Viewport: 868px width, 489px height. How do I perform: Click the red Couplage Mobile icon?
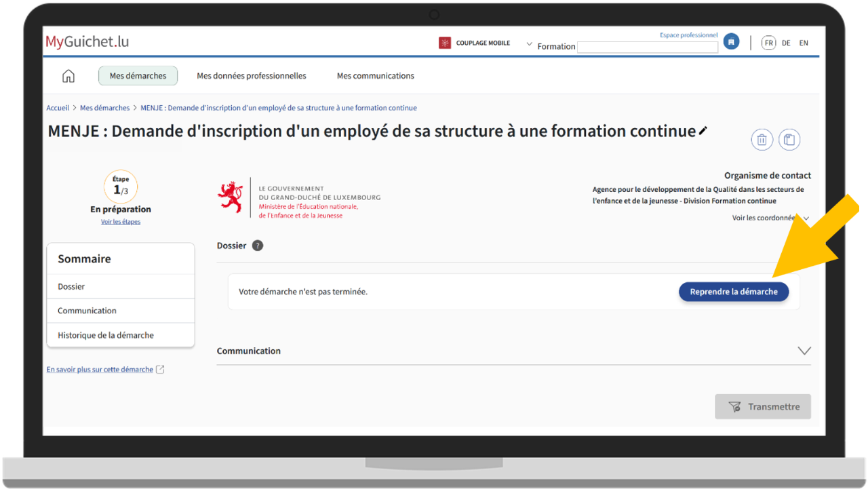click(x=445, y=43)
